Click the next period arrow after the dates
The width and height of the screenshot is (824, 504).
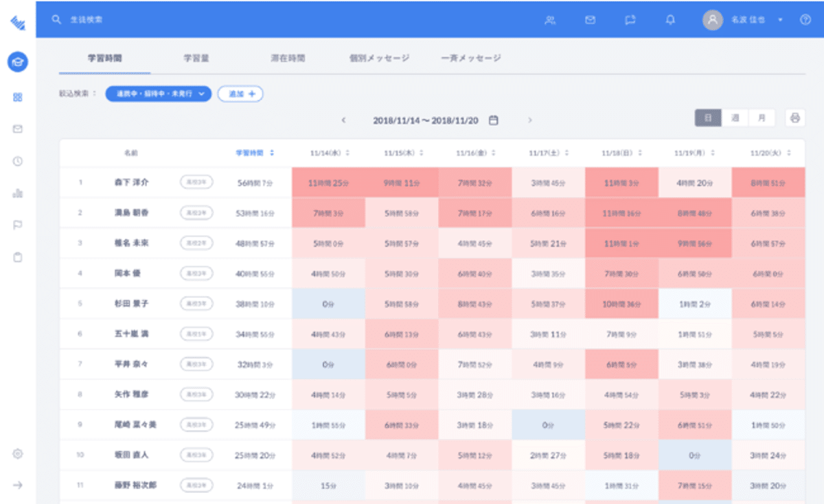pyautogui.click(x=530, y=119)
